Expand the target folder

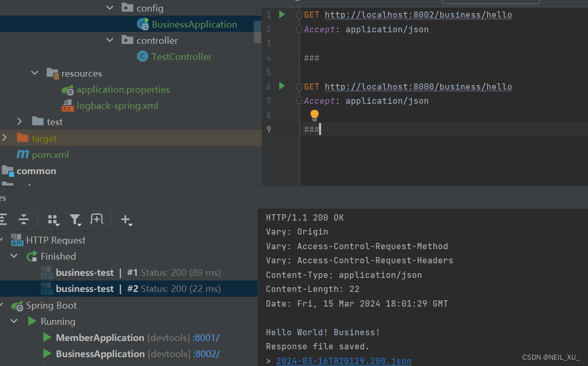pyautogui.click(x=5, y=138)
